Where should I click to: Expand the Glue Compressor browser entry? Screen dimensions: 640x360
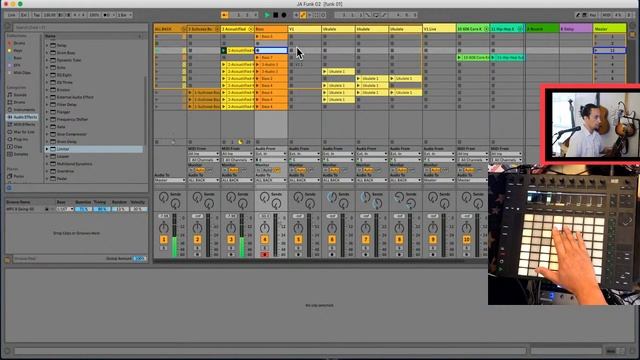pos(47,134)
